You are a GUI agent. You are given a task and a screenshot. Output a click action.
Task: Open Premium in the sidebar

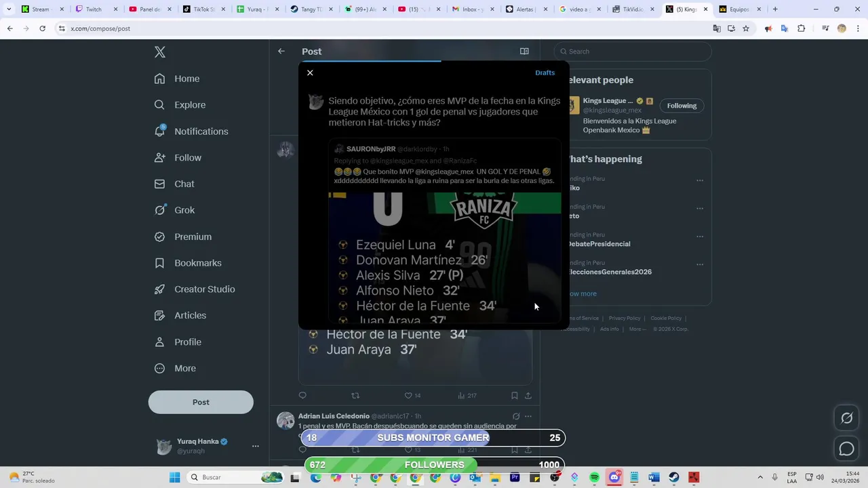(x=183, y=237)
